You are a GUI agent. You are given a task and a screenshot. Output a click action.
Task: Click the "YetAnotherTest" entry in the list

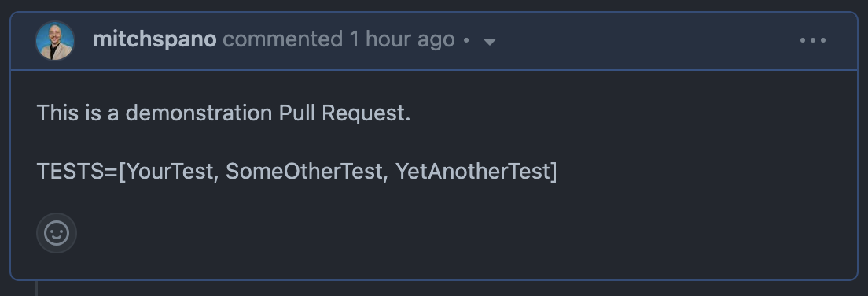point(473,172)
